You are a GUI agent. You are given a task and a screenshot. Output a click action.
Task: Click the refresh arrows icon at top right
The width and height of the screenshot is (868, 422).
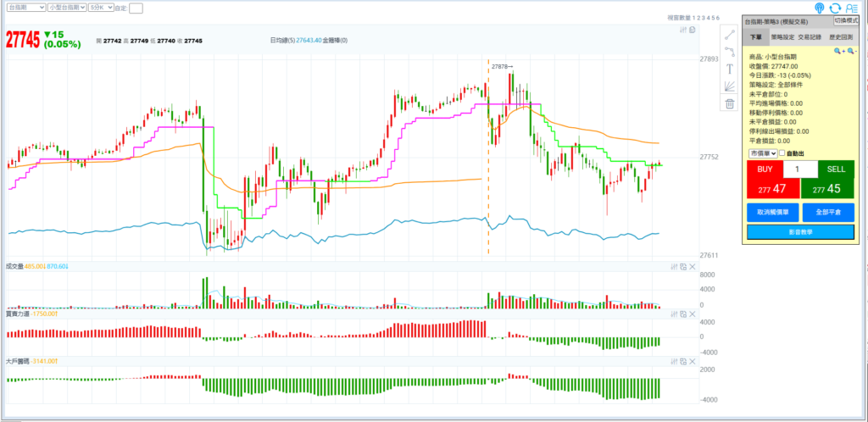tap(835, 8)
